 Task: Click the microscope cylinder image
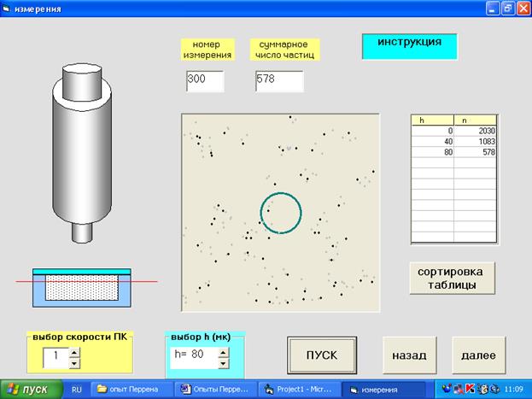pyautogui.click(x=82, y=153)
